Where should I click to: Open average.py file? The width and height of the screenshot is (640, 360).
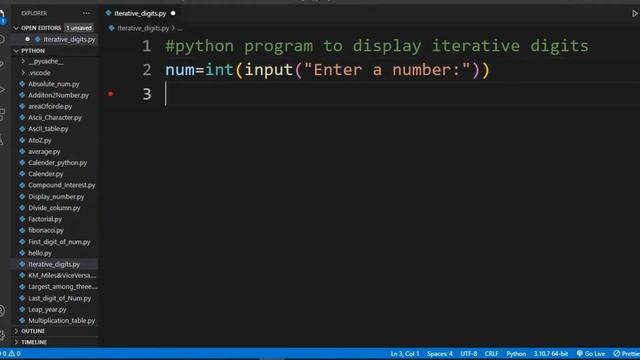[x=44, y=151]
